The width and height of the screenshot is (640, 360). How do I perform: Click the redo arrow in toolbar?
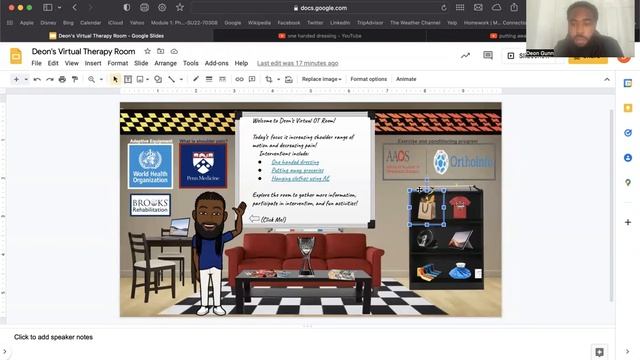(x=49, y=79)
